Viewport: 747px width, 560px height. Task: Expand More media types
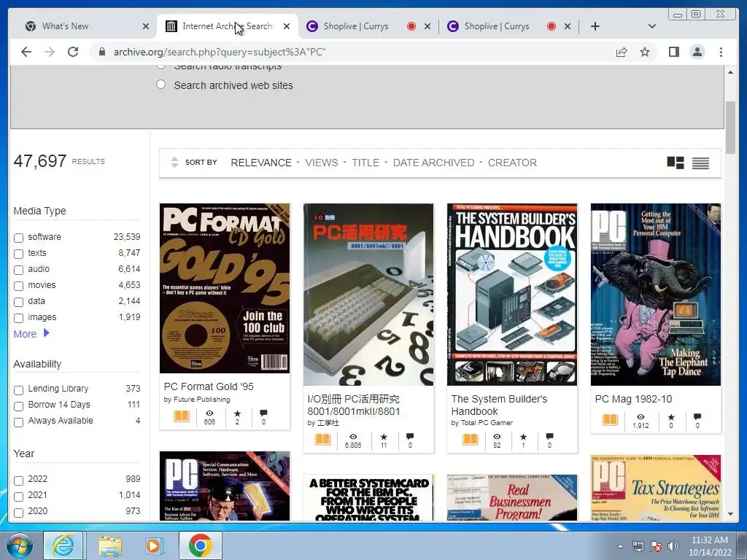tap(31, 334)
